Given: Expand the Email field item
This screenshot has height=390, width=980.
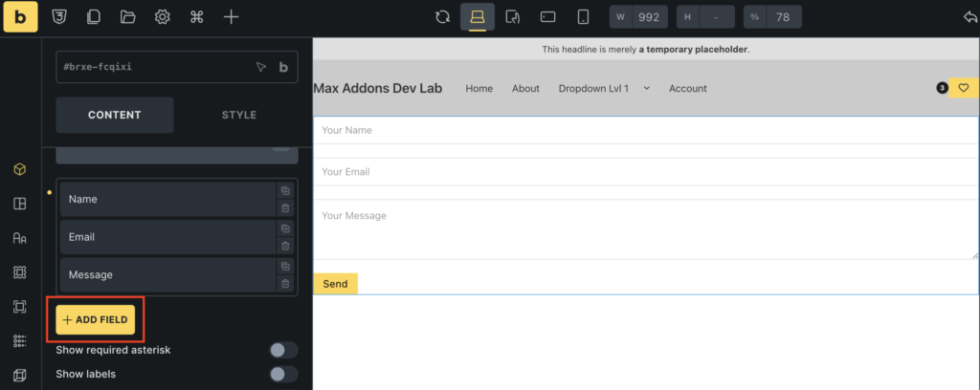Looking at the screenshot, I should click(168, 237).
